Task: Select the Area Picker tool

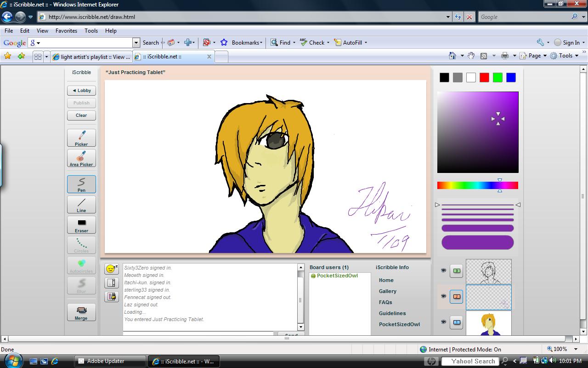Action: coord(81,158)
